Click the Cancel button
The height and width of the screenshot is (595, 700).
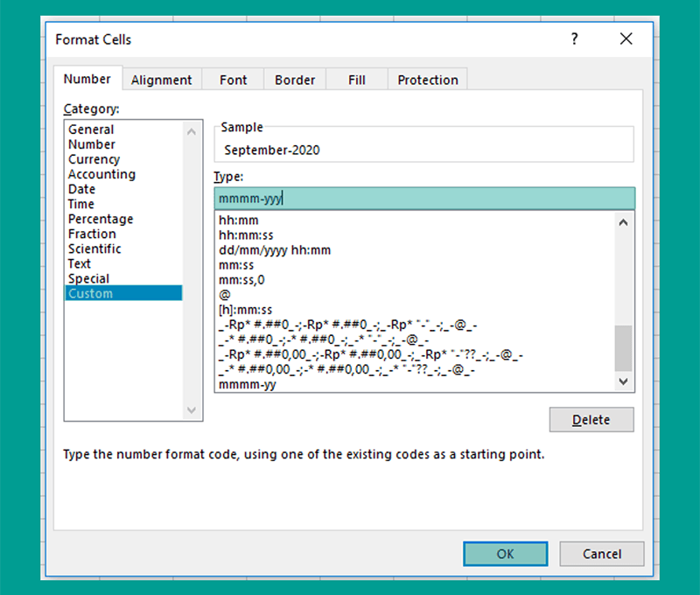tap(601, 554)
